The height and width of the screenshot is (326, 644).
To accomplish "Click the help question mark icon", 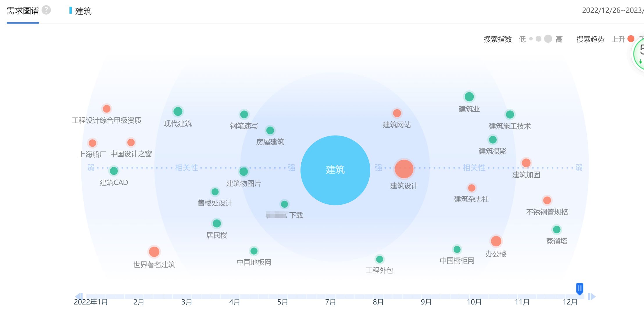I will tap(46, 10).
